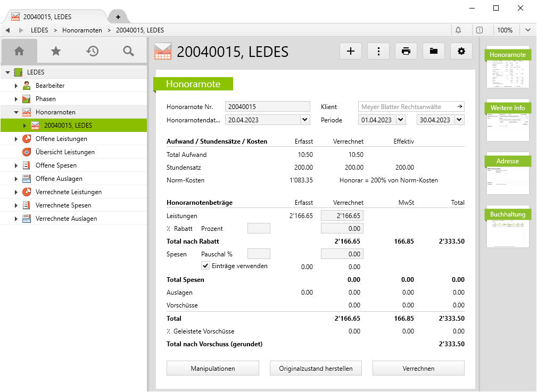Collapse the Honorarnoten tree node
Viewport: 537px width, 392px height.
pyautogui.click(x=16, y=112)
